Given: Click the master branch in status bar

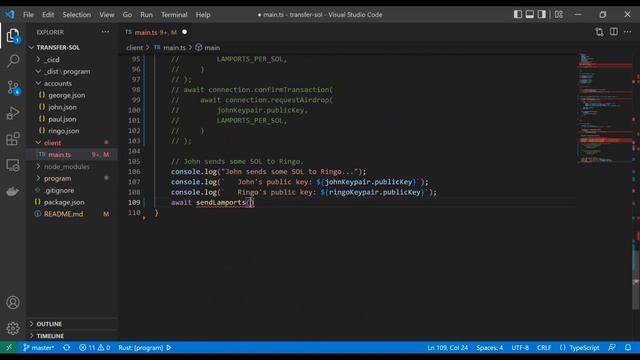Looking at the screenshot, I should click(39, 348).
